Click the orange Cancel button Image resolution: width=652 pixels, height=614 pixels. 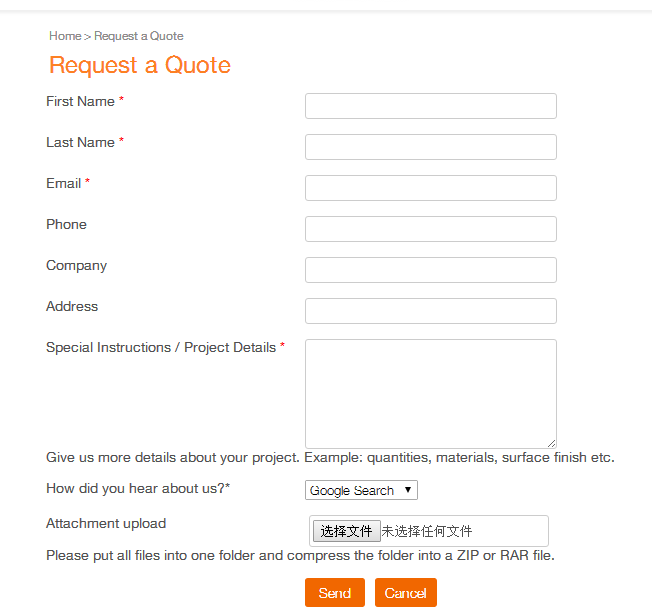pyautogui.click(x=406, y=592)
